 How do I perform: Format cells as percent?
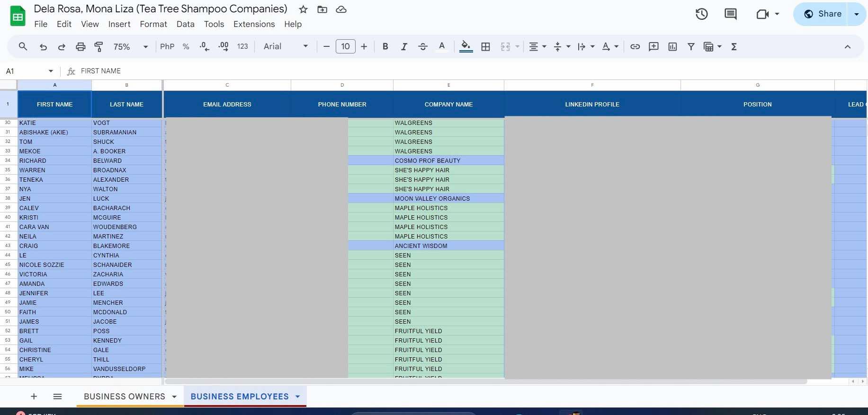[x=186, y=46]
